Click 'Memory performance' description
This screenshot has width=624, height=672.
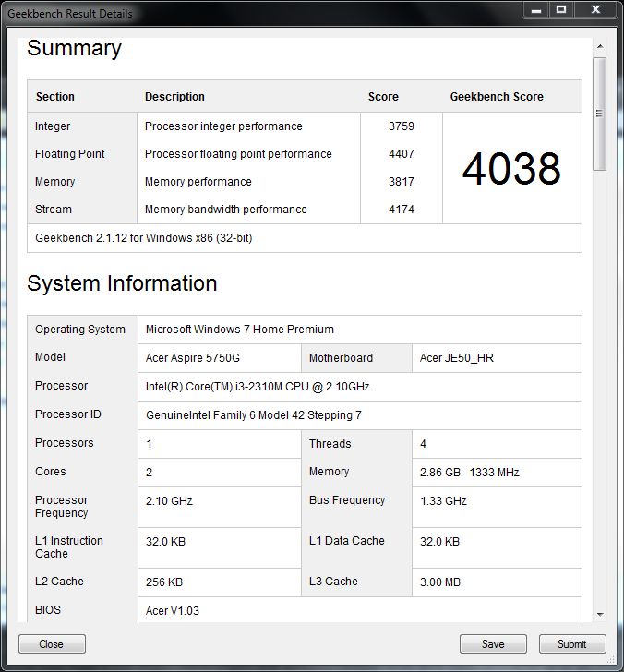point(198,181)
